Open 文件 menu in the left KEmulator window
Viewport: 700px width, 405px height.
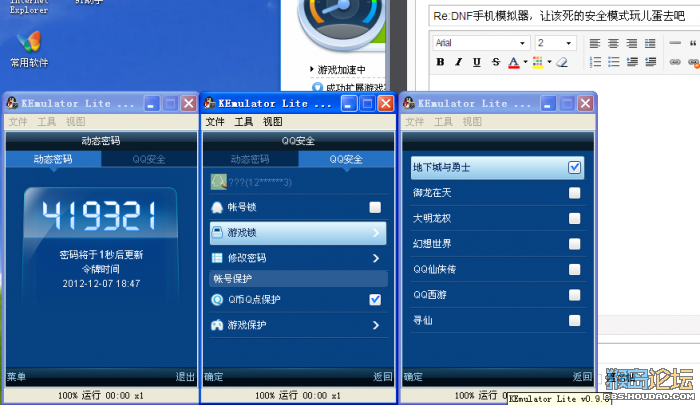(x=18, y=121)
